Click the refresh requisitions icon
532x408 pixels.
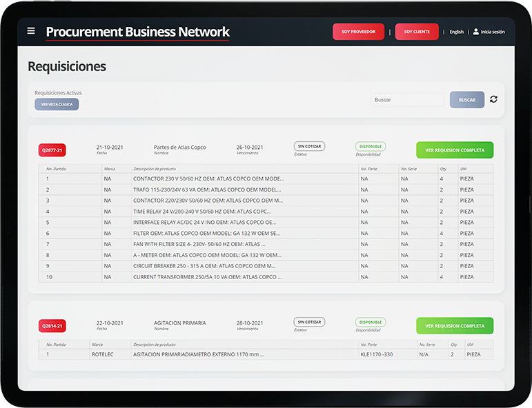coord(493,99)
